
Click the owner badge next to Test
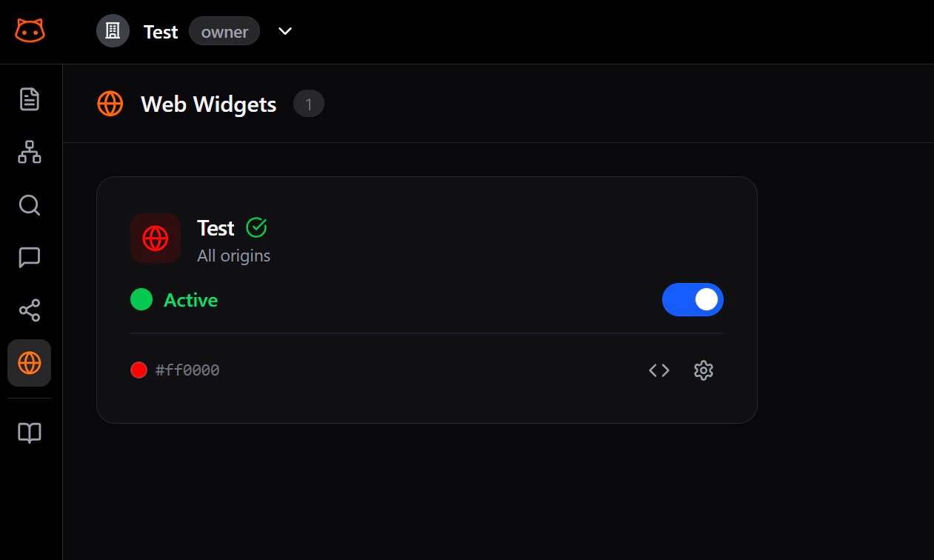coord(224,31)
